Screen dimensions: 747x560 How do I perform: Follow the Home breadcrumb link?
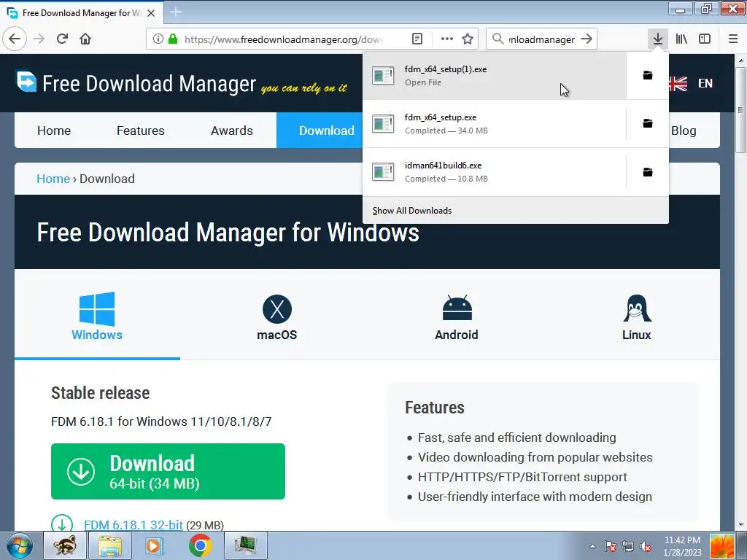pos(53,179)
